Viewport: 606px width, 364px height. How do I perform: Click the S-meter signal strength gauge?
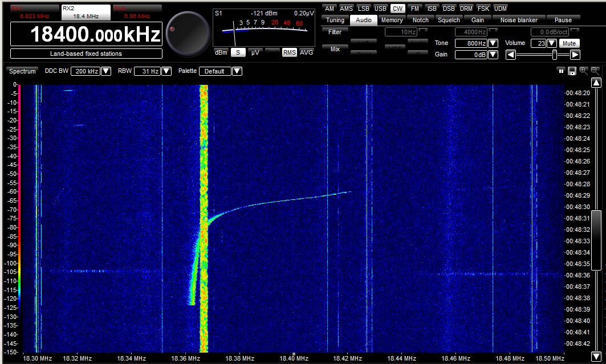264,28
